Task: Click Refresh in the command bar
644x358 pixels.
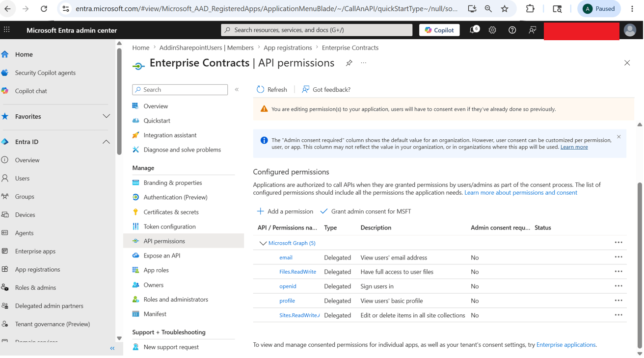Action: click(272, 90)
